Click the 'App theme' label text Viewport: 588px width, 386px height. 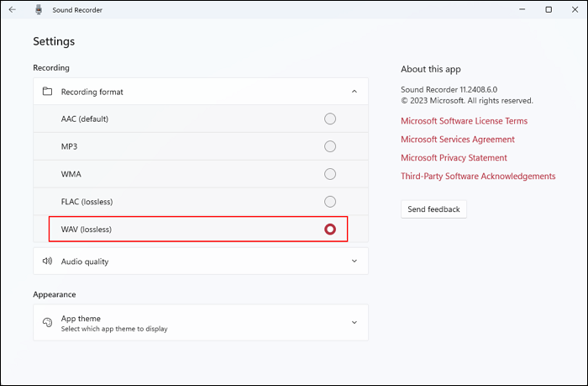81,319
